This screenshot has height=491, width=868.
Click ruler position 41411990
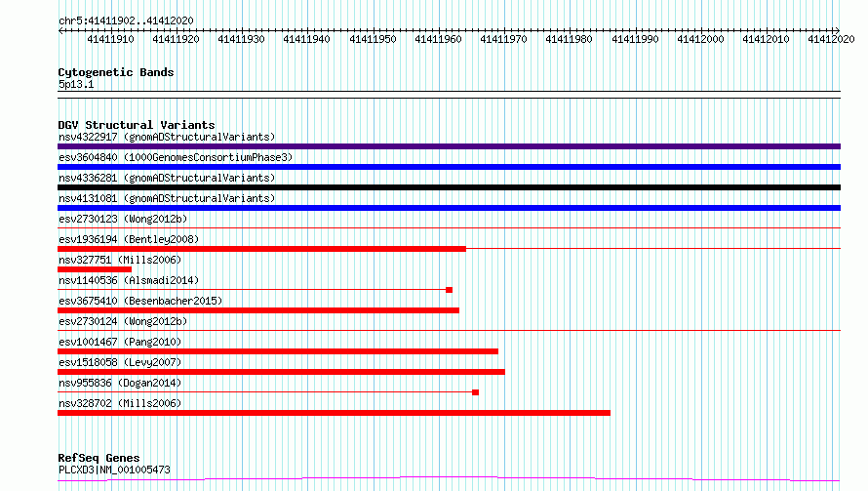click(635, 39)
